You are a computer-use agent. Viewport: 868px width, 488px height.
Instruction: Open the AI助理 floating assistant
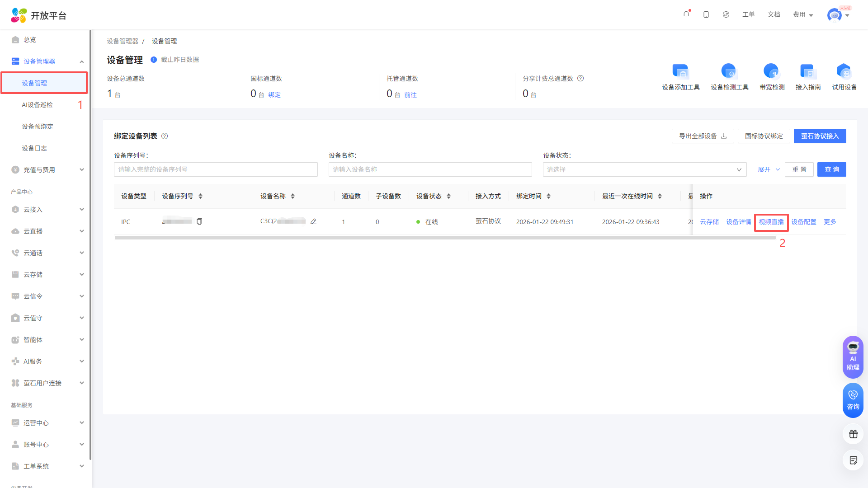[x=853, y=357]
